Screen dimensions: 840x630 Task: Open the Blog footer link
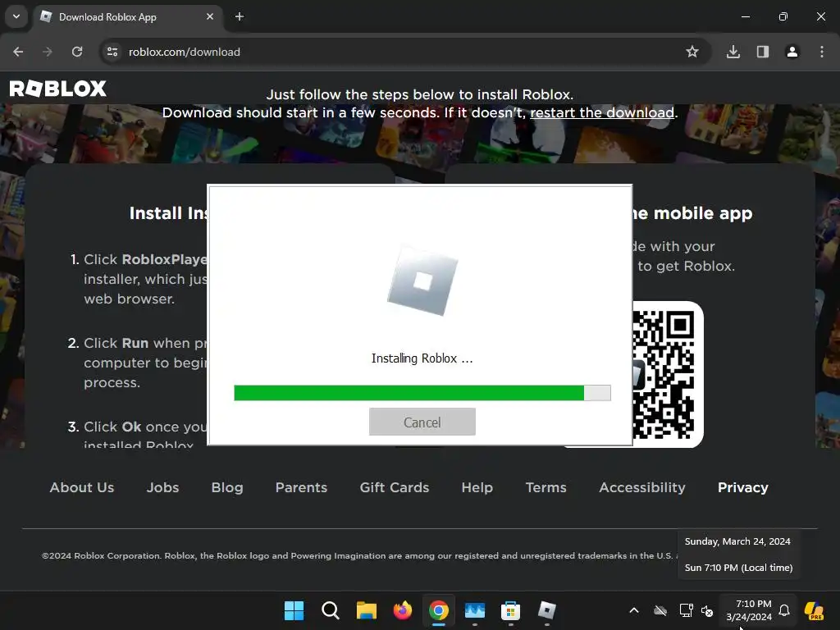coord(227,487)
